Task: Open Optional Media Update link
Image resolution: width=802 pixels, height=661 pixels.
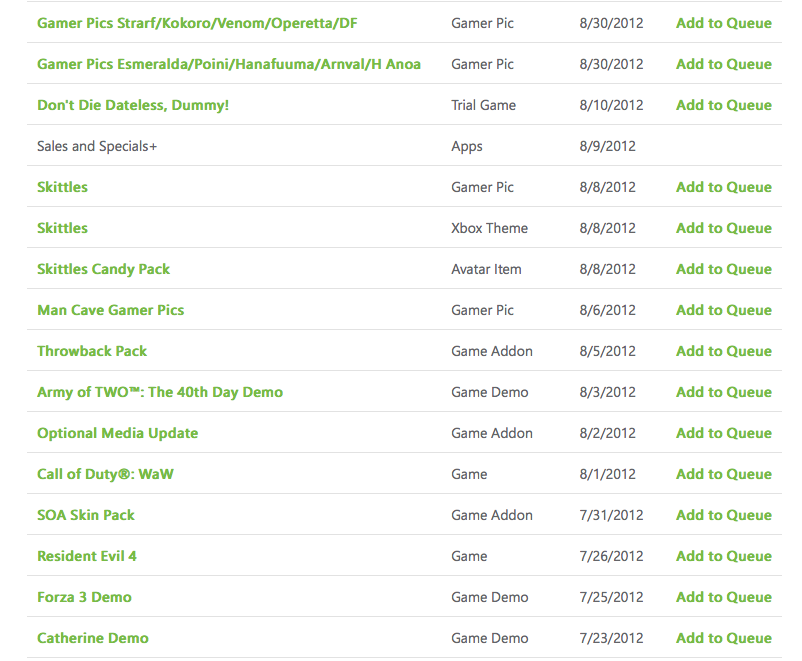Action: coord(118,433)
